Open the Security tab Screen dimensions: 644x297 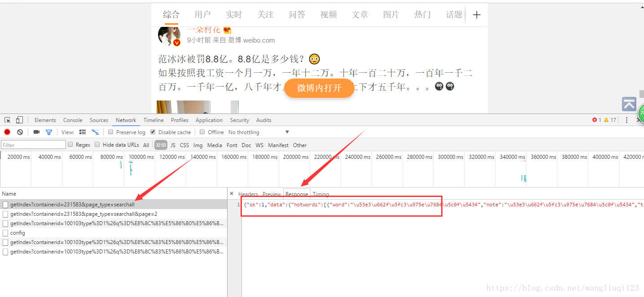pyautogui.click(x=240, y=120)
